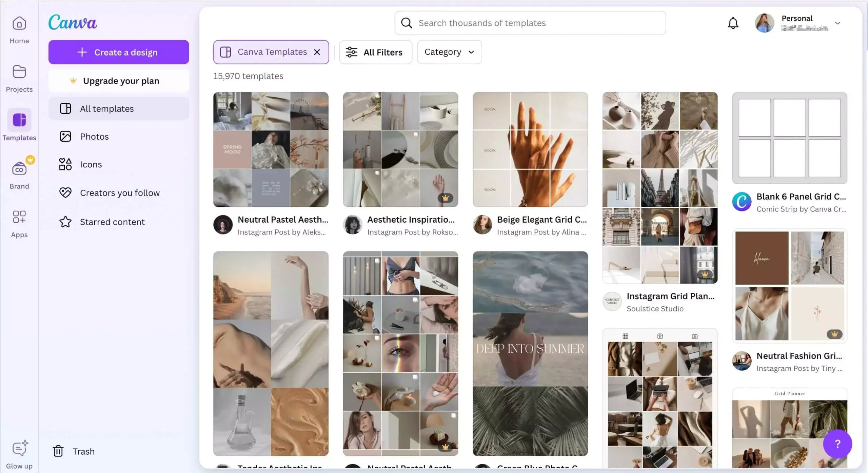Click Upgrade your plan button

pos(118,81)
